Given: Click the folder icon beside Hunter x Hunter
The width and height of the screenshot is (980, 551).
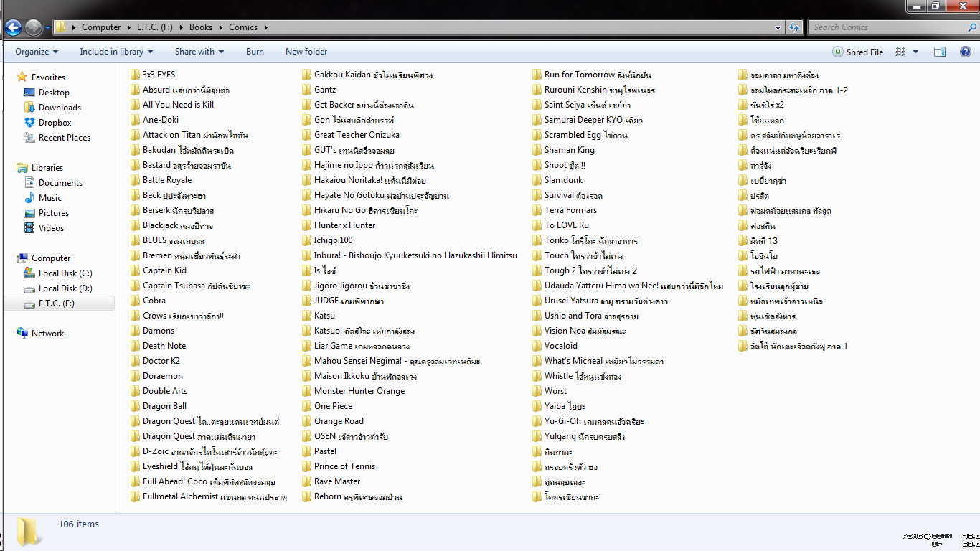Looking at the screenshot, I should point(306,225).
